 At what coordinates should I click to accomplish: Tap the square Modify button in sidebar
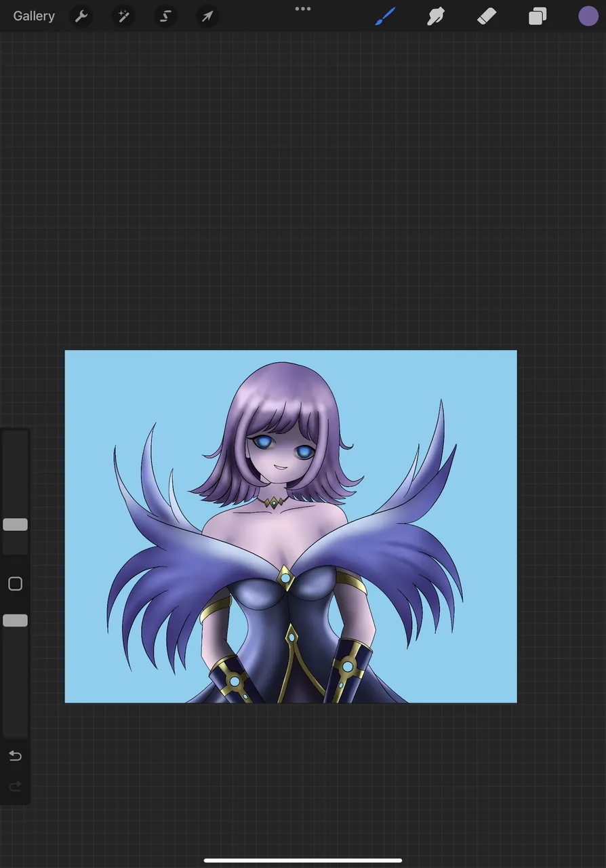click(x=15, y=584)
